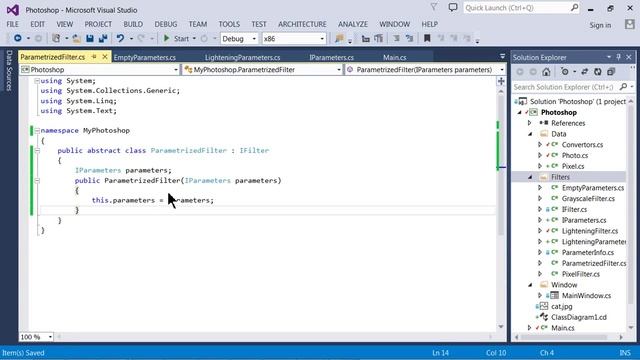
Task: Toggle a bookmark on the current line
Action: (427, 38)
